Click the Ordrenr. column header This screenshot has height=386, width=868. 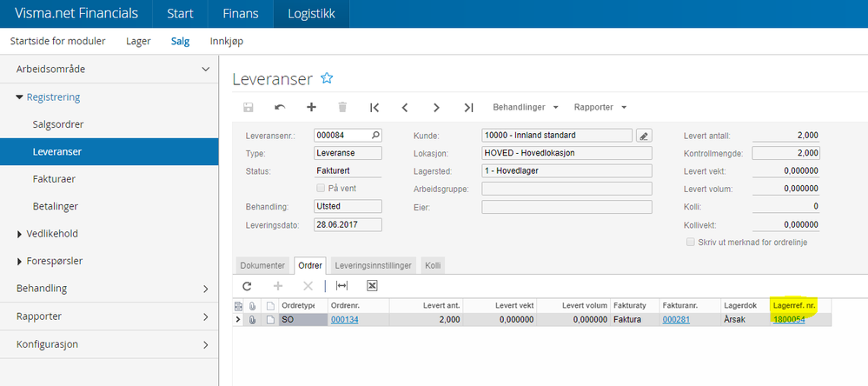[x=359, y=306]
